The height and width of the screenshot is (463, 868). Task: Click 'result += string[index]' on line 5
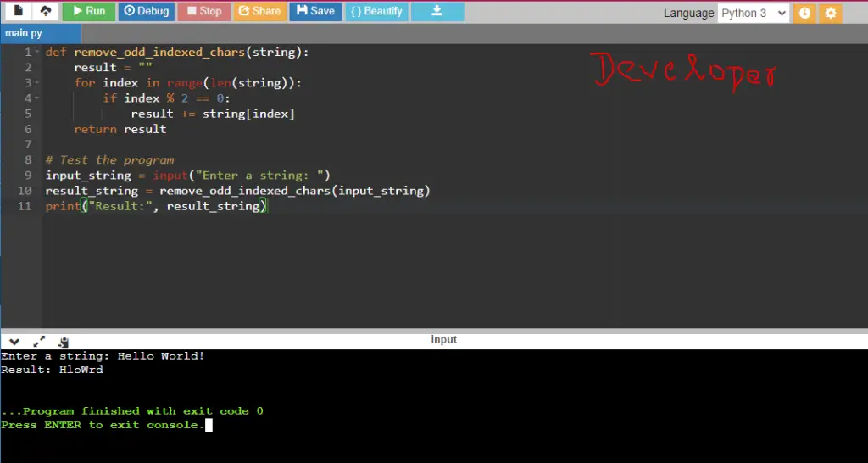pyautogui.click(x=213, y=114)
